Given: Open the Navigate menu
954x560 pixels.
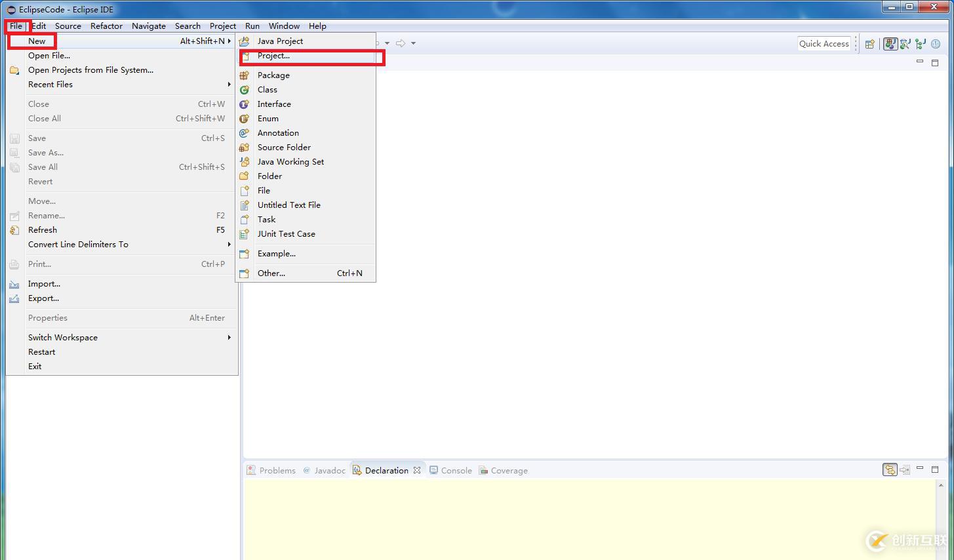Looking at the screenshot, I should point(149,26).
